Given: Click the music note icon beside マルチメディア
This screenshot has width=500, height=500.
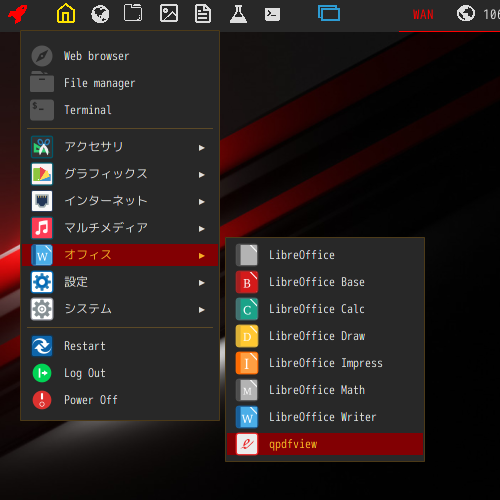Looking at the screenshot, I should pos(42,228).
